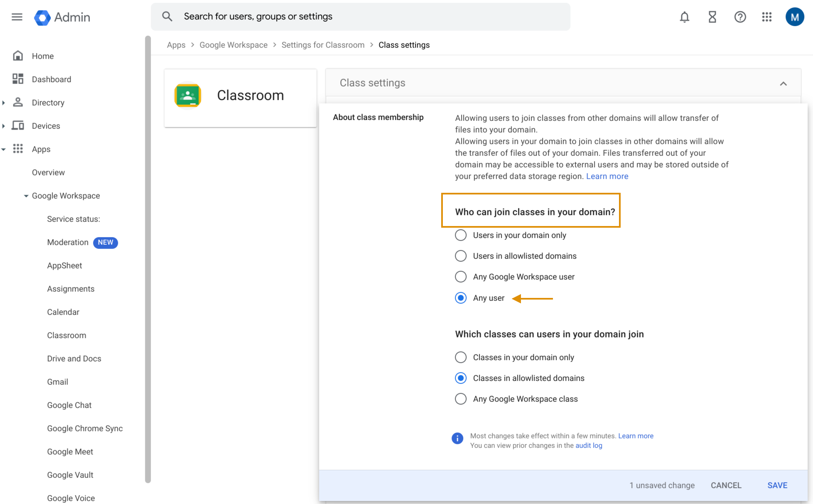Open Drive and Docs in the sidebar

tap(74, 359)
